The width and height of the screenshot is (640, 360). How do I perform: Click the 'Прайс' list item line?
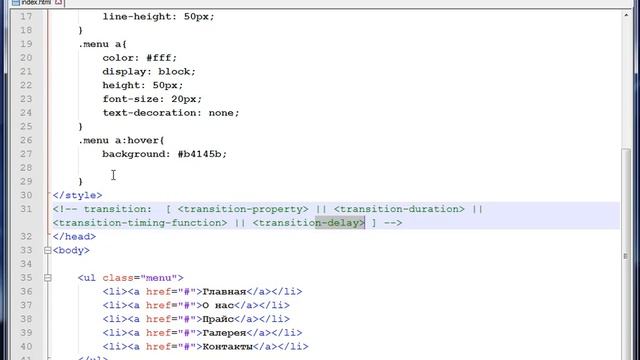coord(196,319)
